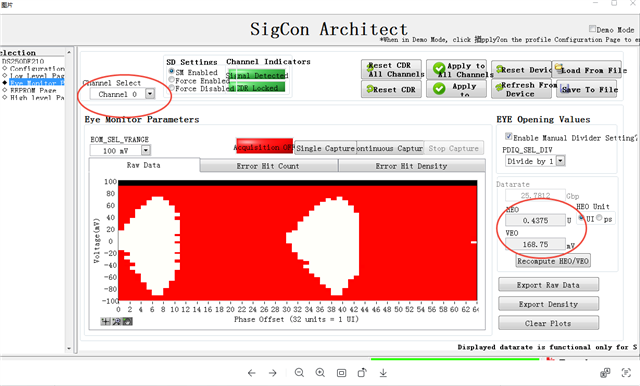Click the SigCon Architect title
Viewport: 640px width, 386px height.
329,29
